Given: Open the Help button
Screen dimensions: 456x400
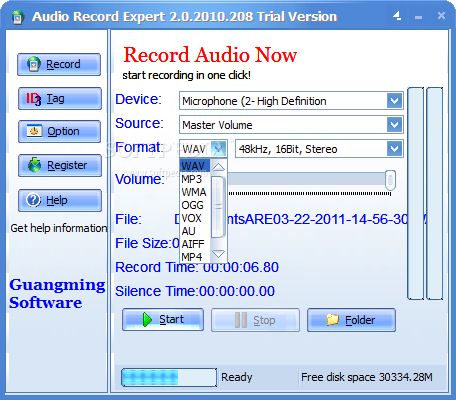Looking at the screenshot, I should (x=60, y=200).
